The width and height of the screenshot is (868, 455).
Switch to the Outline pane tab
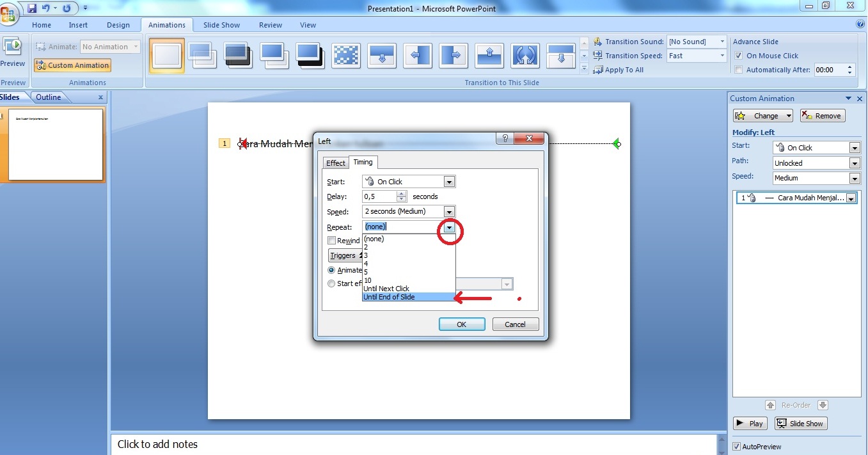tap(49, 97)
